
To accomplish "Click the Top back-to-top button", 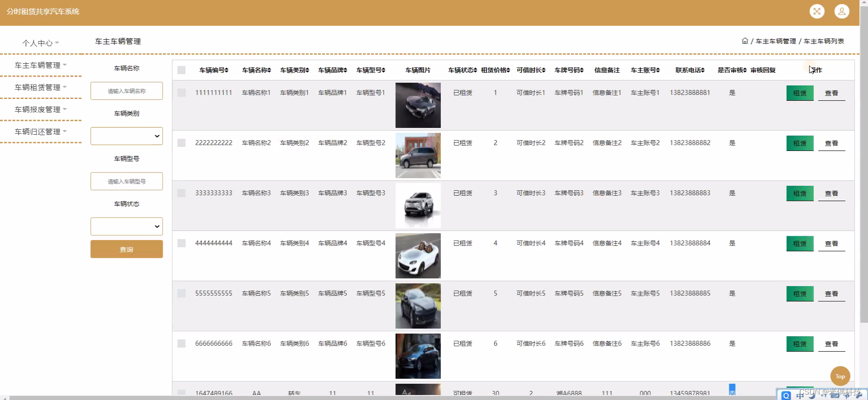I will [x=840, y=376].
